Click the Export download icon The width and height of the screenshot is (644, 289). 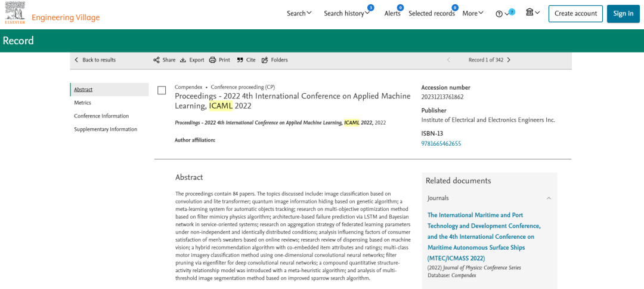click(183, 60)
